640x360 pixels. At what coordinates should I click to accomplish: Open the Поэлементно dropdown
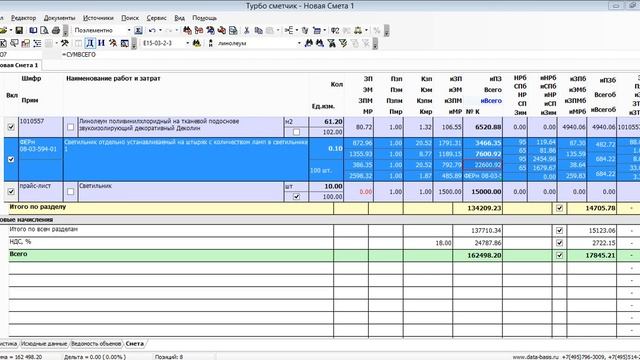tap(129, 30)
